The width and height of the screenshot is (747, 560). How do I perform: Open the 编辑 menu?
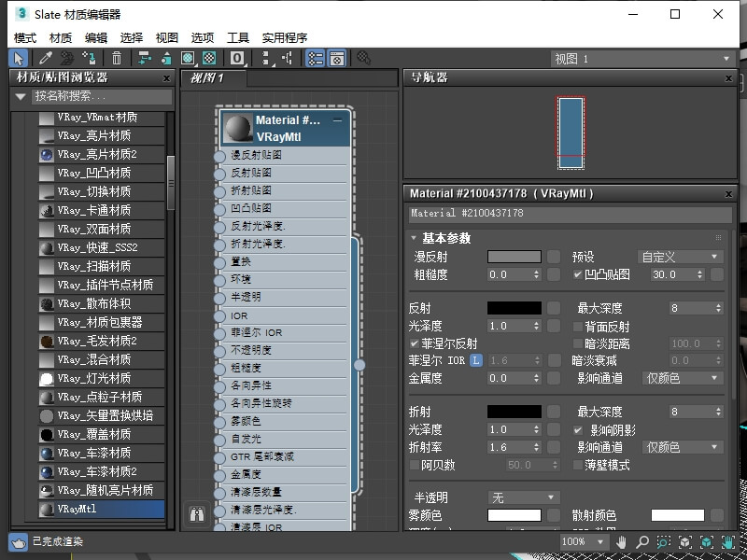(x=96, y=37)
